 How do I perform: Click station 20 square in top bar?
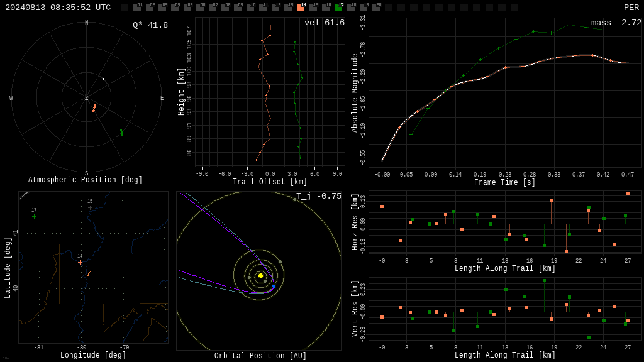click(x=377, y=7)
